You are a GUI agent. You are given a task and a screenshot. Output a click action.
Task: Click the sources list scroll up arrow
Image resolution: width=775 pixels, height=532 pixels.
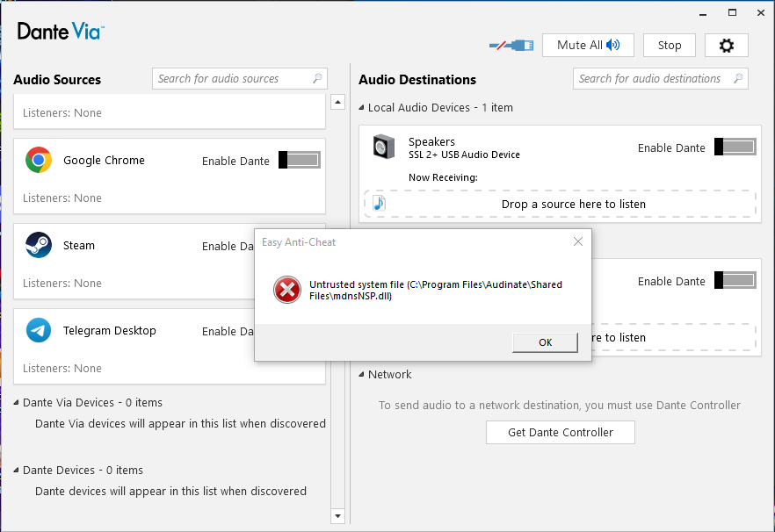point(337,102)
